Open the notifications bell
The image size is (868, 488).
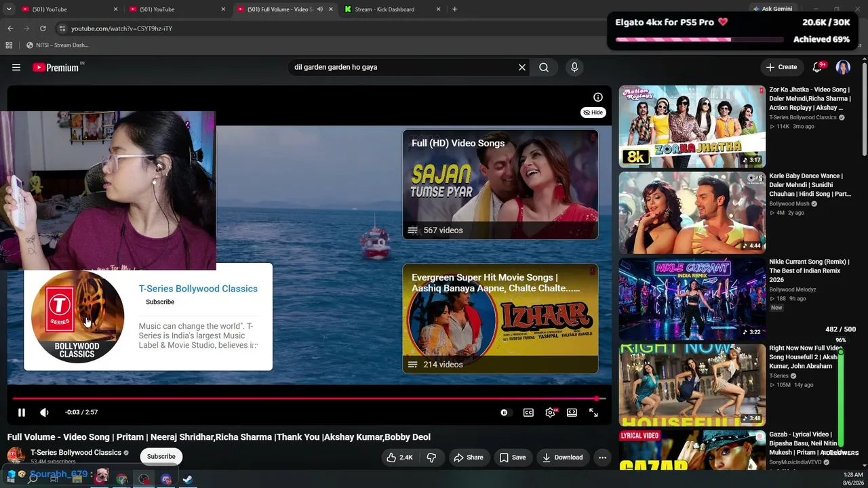coord(817,67)
